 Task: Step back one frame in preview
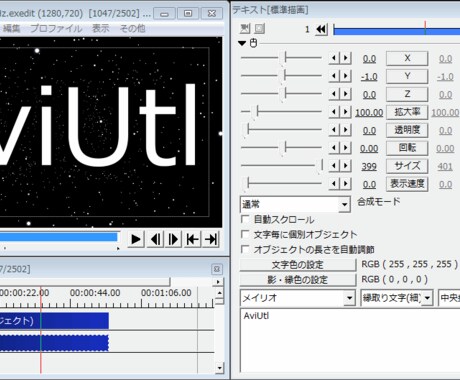coord(155,239)
